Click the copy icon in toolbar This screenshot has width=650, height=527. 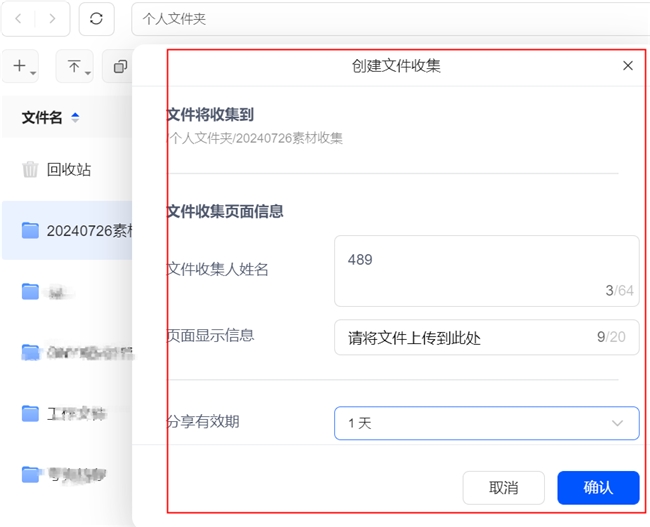pos(120,66)
